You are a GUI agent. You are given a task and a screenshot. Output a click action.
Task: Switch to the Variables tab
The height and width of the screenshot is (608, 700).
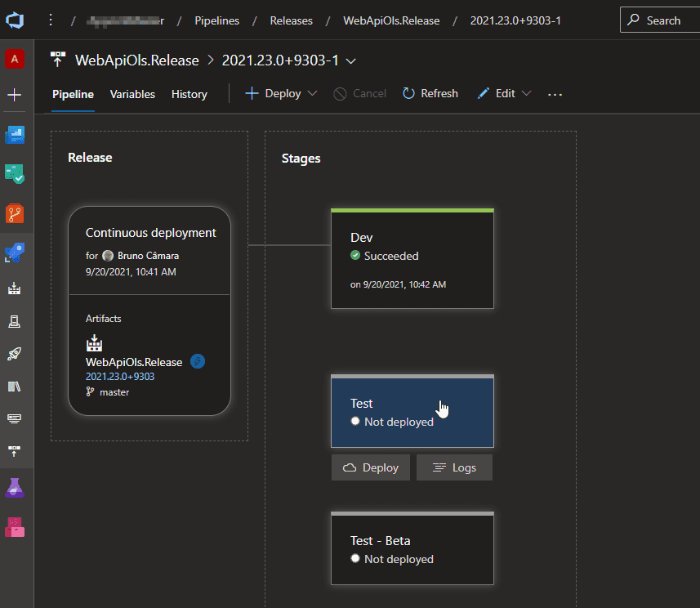132,95
